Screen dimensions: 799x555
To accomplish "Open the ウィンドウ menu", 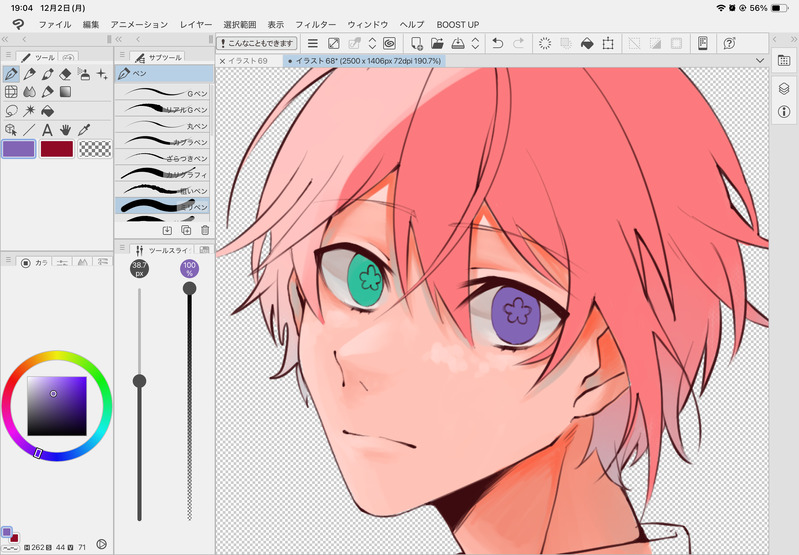I will coord(367,24).
